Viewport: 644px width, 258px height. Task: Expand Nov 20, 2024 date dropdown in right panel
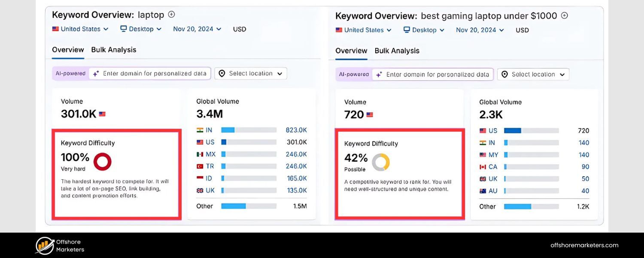(480, 30)
